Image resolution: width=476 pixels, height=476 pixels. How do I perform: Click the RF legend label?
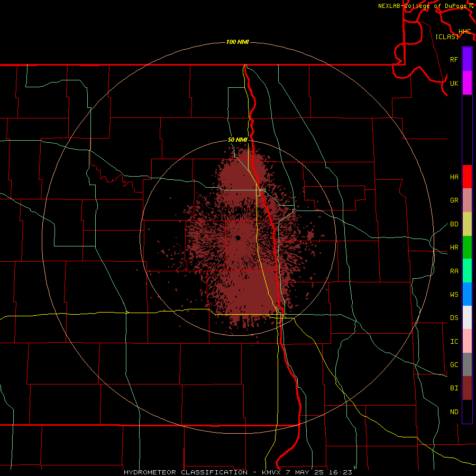[x=454, y=59]
